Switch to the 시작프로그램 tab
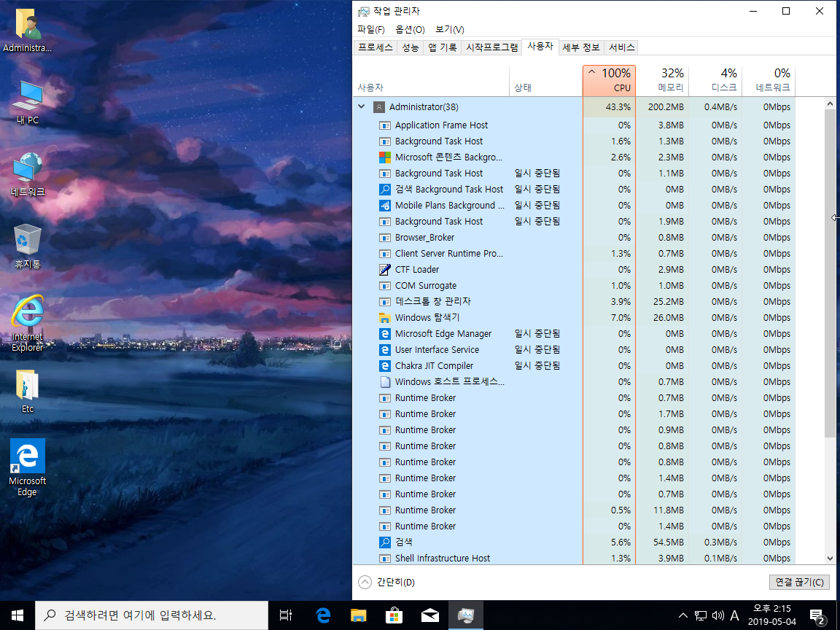This screenshot has height=630, width=840. pos(491,47)
